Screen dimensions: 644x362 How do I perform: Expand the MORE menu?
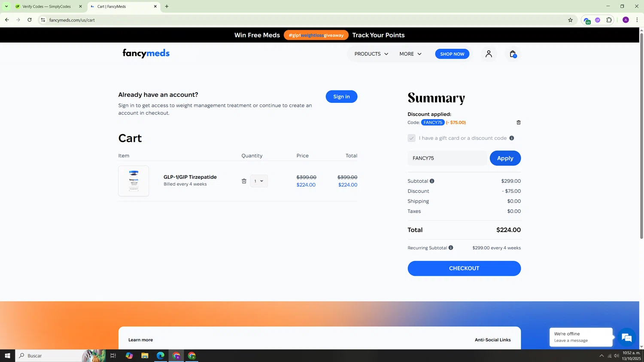point(410,54)
